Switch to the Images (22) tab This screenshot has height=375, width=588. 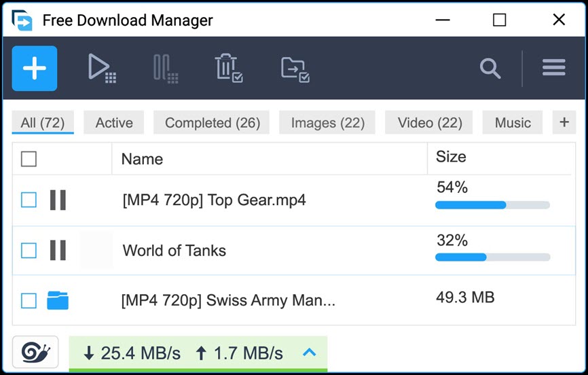[x=327, y=122]
